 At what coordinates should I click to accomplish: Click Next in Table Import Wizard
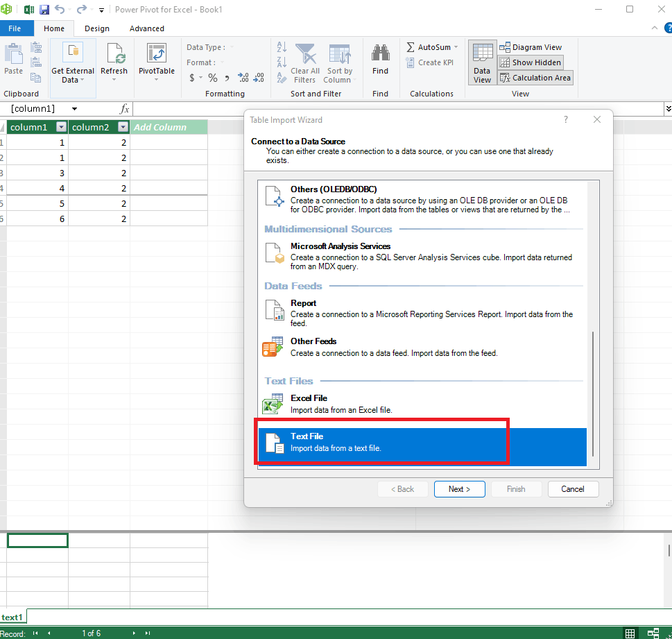[459, 489]
